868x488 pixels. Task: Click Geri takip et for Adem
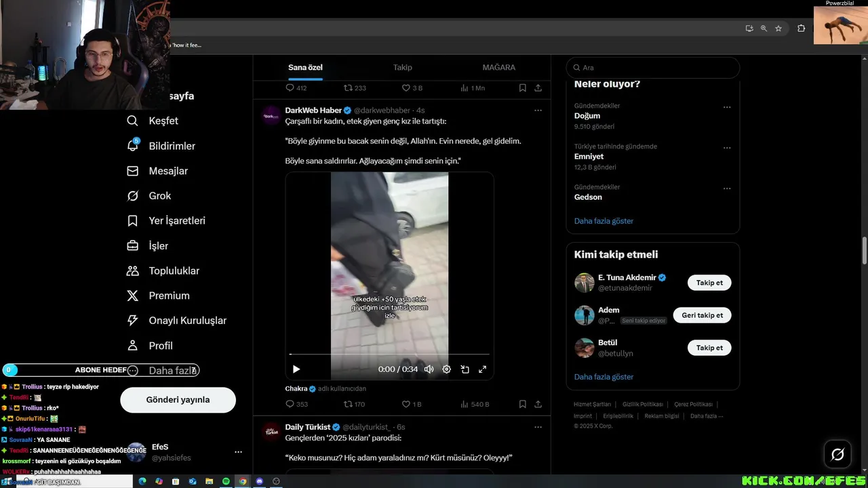(x=702, y=315)
